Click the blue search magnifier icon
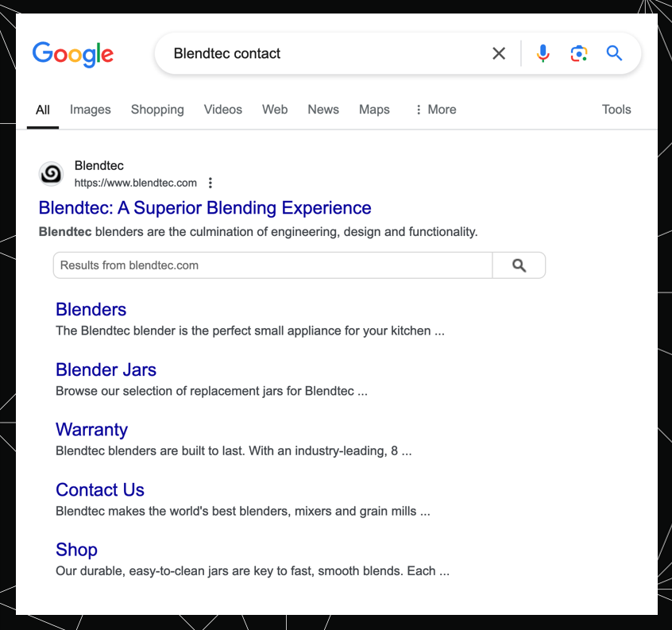Image resolution: width=672 pixels, height=630 pixels. tap(614, 53)
